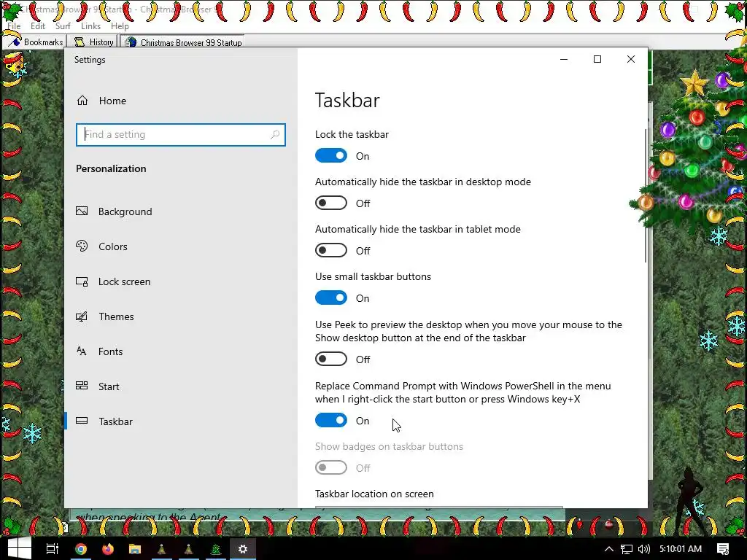Click the Settings gear taskbar button
Image resolution: width=747 pixels, height=560 pixels.
[243, 548]
